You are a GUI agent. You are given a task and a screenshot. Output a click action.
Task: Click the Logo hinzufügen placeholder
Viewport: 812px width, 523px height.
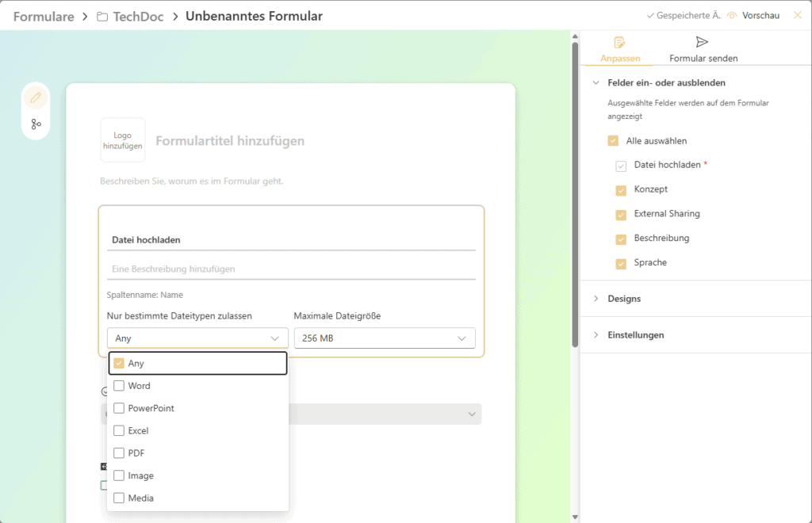coord(123,140)
